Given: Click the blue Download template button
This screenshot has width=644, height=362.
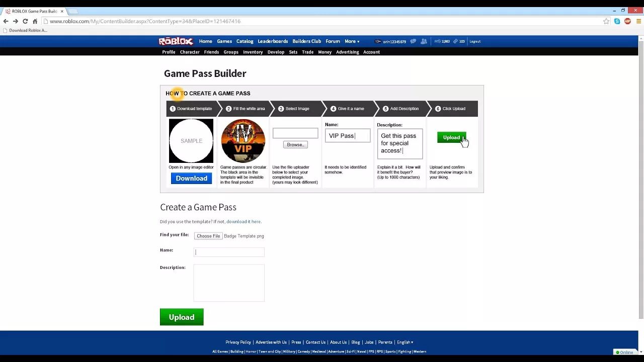Looking at the screenshot, I should 191,178.
